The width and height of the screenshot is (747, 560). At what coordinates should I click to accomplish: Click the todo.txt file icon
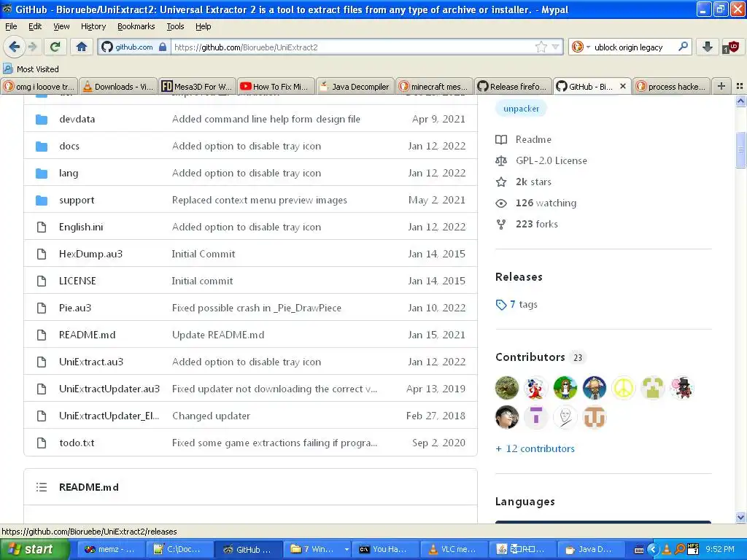tap(42, 443)
